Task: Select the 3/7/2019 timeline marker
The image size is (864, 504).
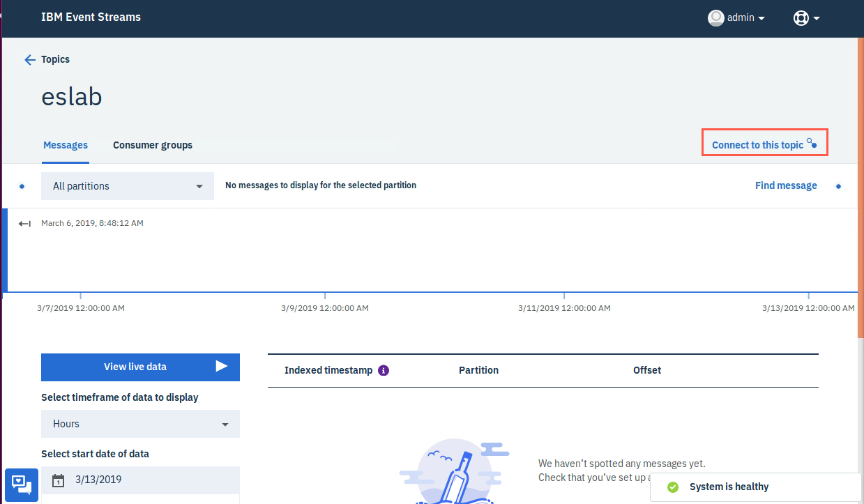Action: (x=81, y=307)
